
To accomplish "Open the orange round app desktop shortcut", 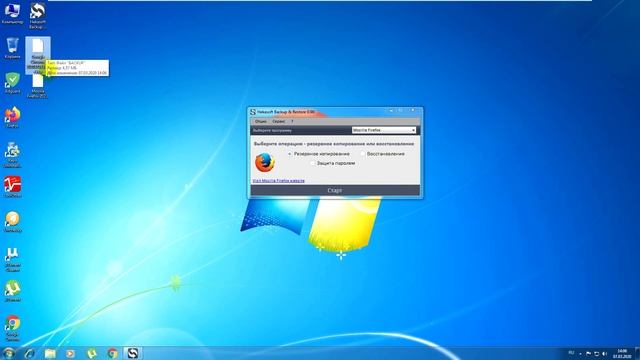I will coord(12,222).
